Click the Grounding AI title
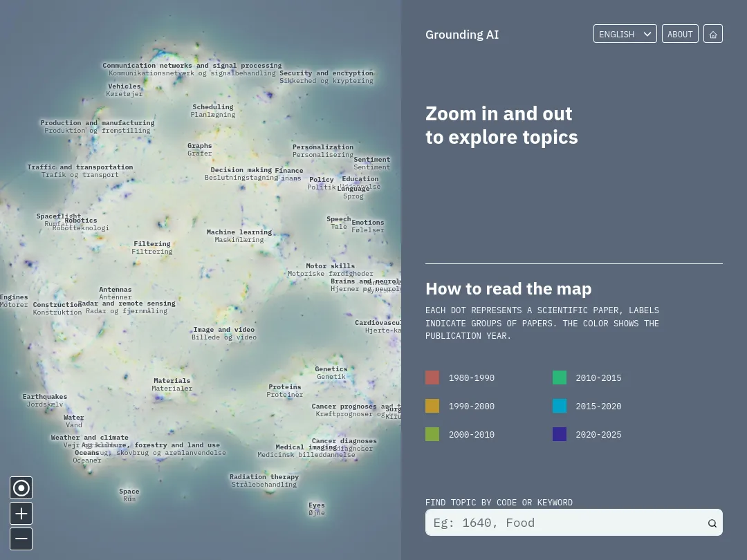The height and width of the screenshot is (560, 747). click(x=461, y=35)
